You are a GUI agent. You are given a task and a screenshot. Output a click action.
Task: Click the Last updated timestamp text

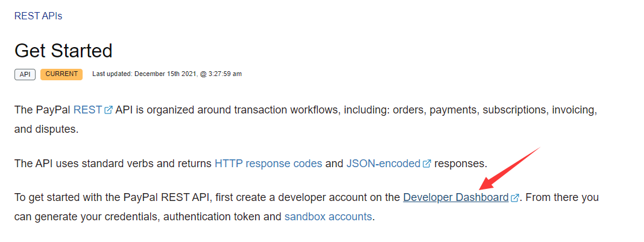pos(167,74)
